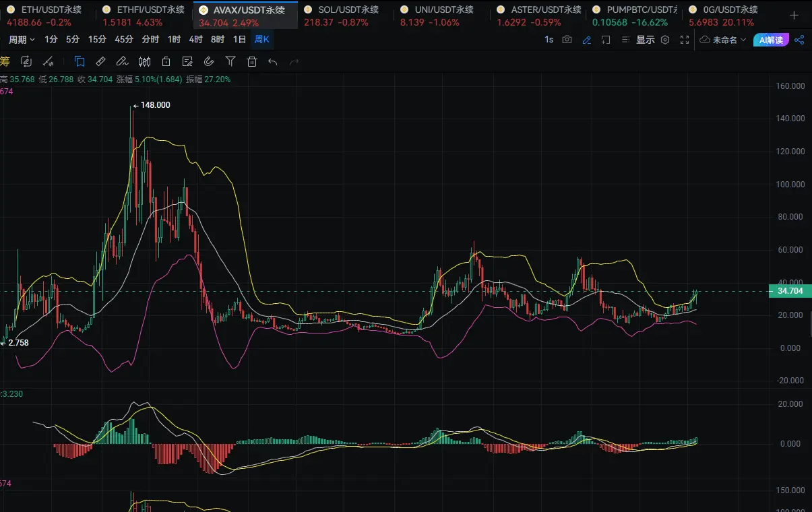Select the 8时 interval
The height and width of the screenshot is (512, 812).
217,40
